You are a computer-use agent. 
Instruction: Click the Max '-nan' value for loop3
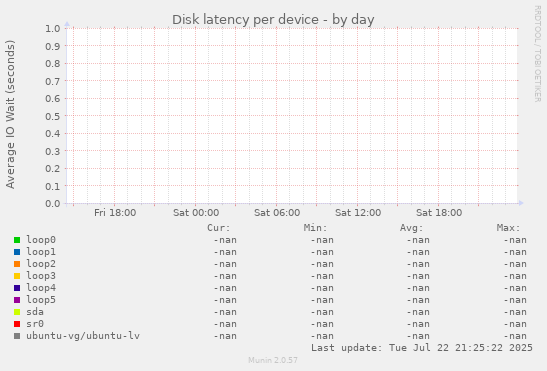coord(515,276)
